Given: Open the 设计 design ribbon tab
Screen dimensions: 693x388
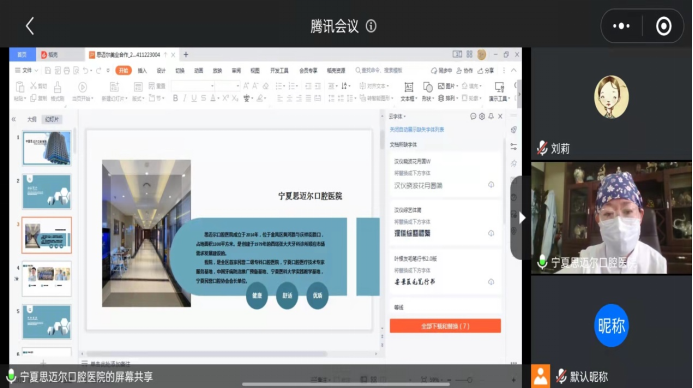Looking at the screenshot, I should pyautogui.click(x=161, y=71).
